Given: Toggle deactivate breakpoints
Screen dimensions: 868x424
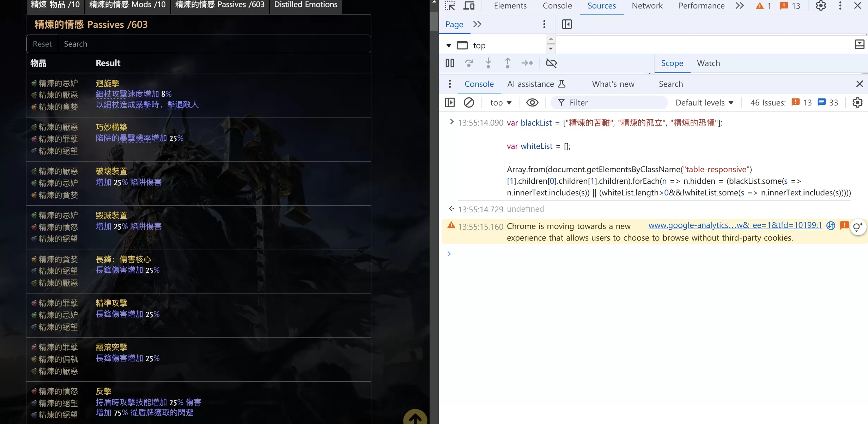Looking at the screenshot, I should click(x=551, y=63).
